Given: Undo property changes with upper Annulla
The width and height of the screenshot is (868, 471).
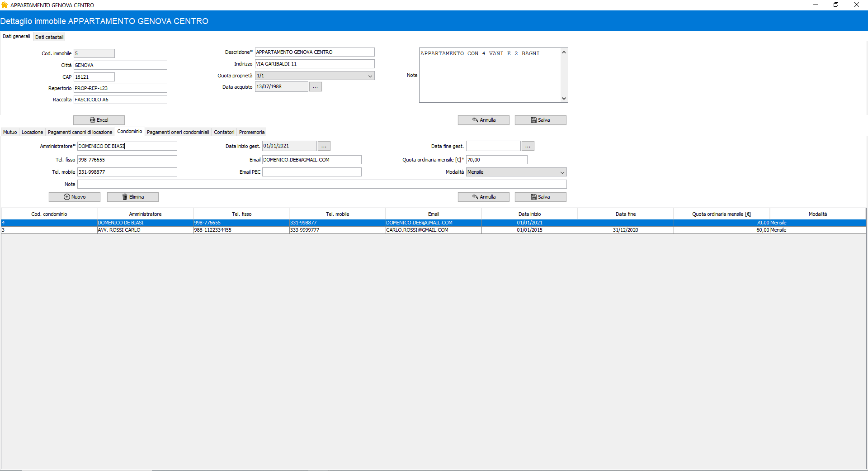Looking at the screenshot, I should 483,120.
